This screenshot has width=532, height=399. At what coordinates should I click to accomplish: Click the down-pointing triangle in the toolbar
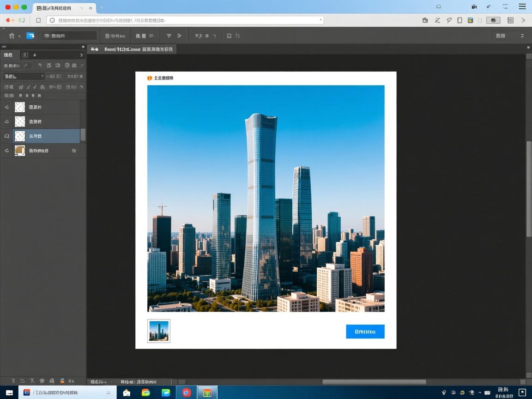tap(169, 36)
